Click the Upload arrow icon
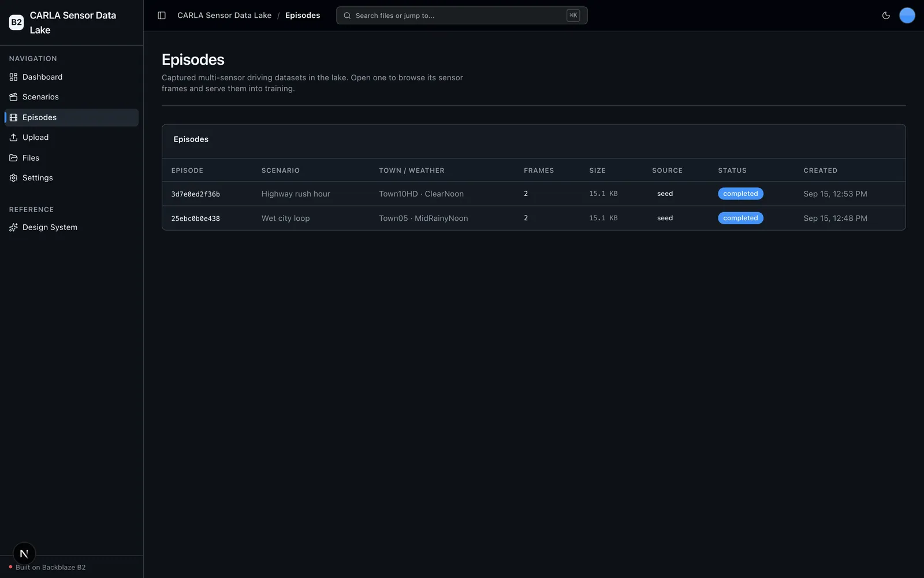This screenshot has width=924, height=578. click(x=13, y=138)
